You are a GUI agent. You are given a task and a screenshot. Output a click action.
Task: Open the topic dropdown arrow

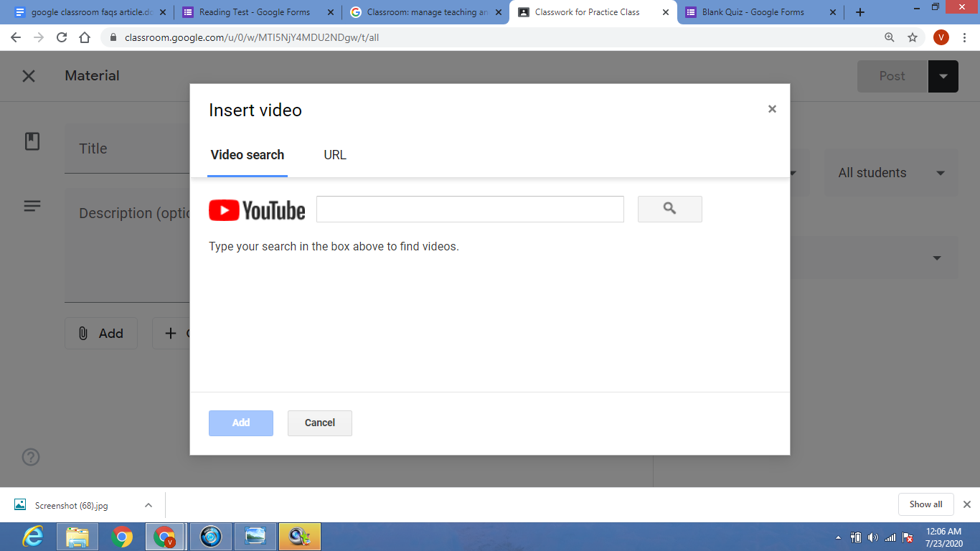point(937,258)
